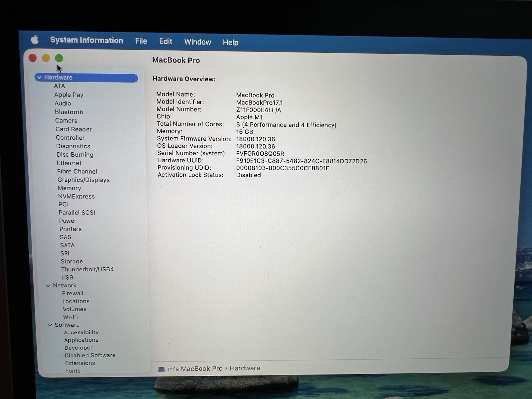Select Parallel SCSI in the sidebar

coord(77,212)
